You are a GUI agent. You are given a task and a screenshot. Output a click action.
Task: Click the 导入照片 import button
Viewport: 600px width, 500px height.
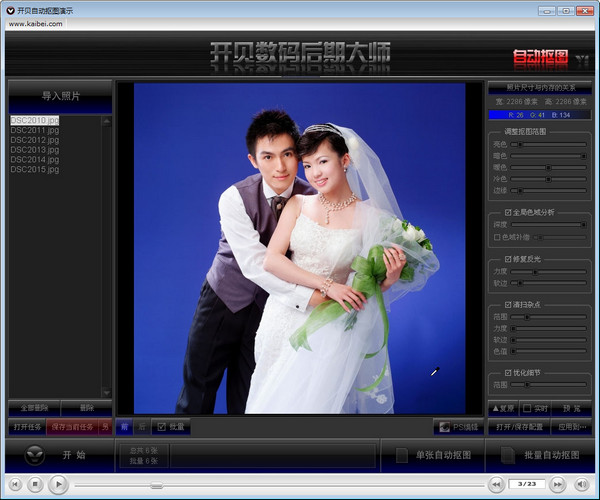pyautogui.click(x=60, y=96)
